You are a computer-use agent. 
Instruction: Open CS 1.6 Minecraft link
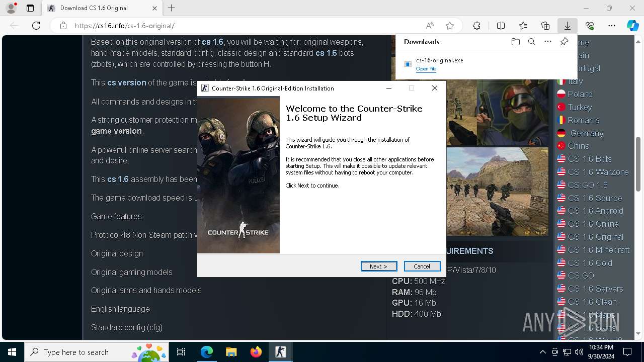[599, 250]
